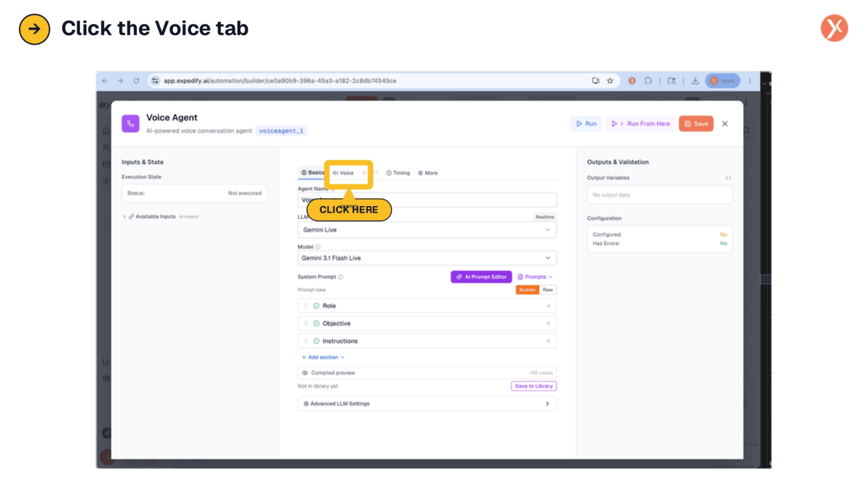The height and width of the screenshot is (488, 868).
Task: Click the browser reload icon
Action: pos(136,81)
